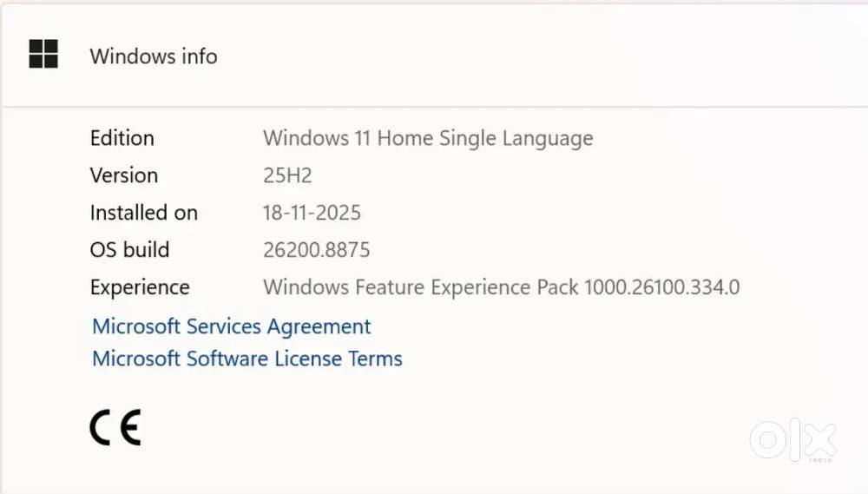The image size is (868, 494).
Task: Click the 1000.26100.334.0 pack version number
Action: (x=662, y=287)
